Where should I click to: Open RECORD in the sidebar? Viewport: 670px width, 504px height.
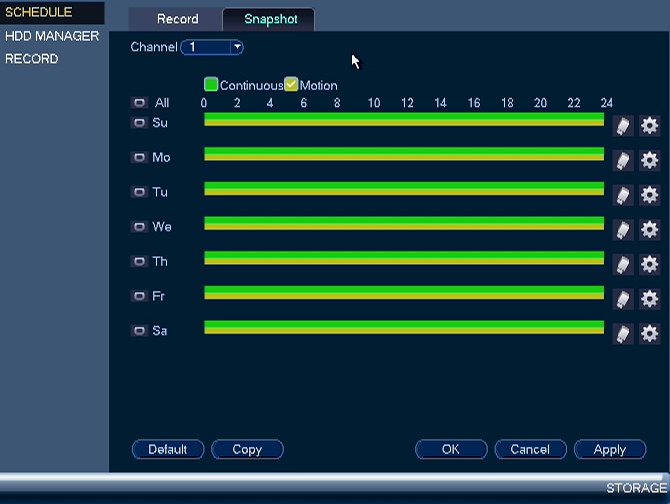32,59
